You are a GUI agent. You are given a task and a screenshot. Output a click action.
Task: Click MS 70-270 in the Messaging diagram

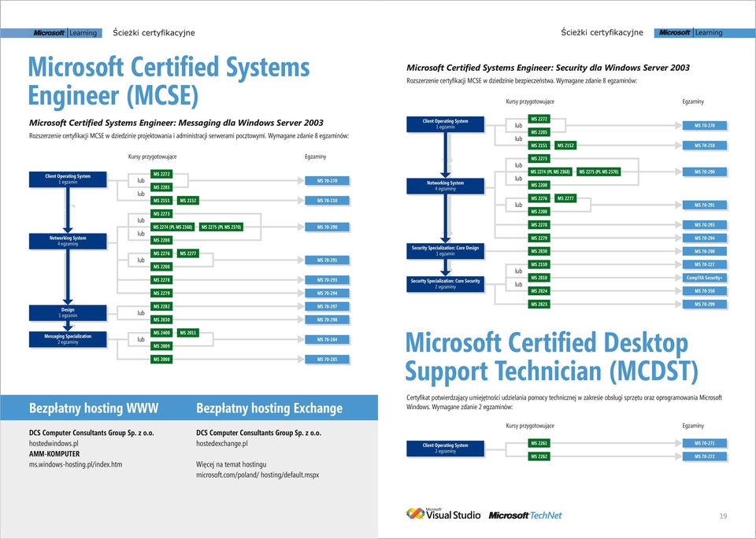coord(327,181)
